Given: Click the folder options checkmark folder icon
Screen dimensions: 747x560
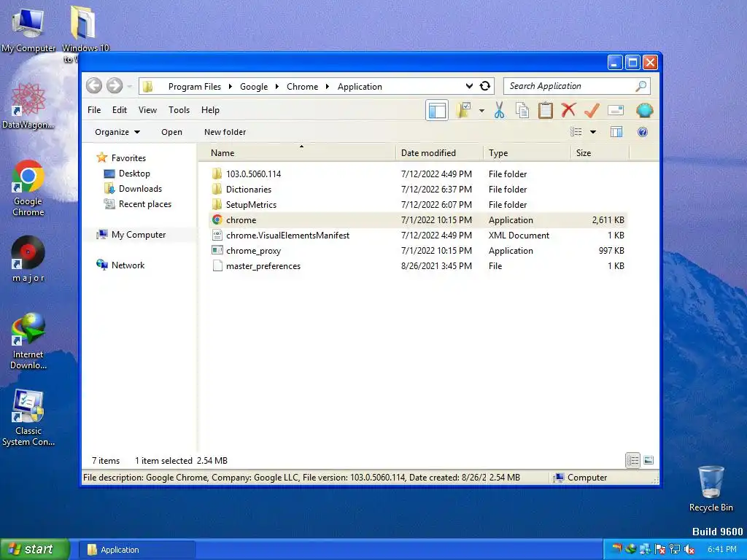Looking at the screenshot, I should coord(464,111).
